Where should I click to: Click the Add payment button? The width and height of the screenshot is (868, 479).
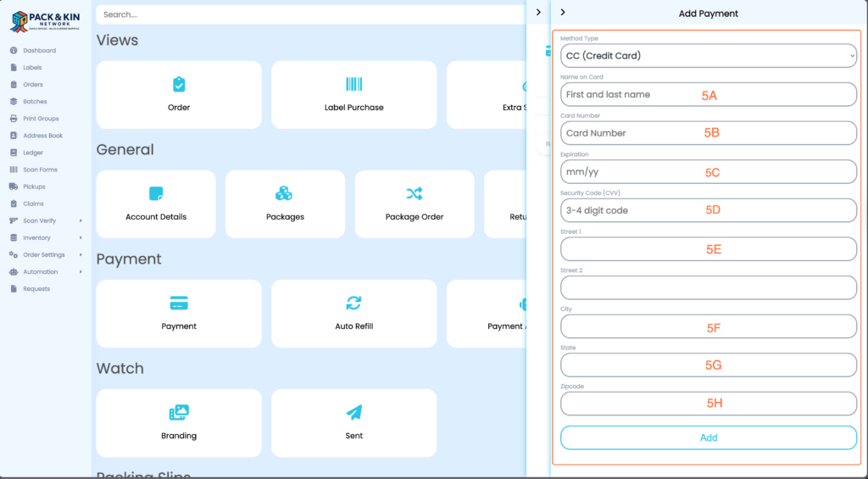point(709,437)
